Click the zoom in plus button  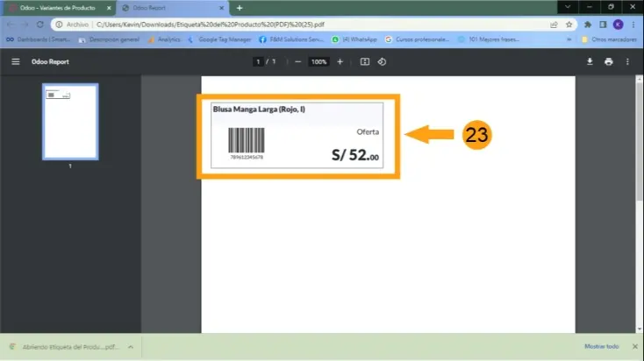coord(340,62)
